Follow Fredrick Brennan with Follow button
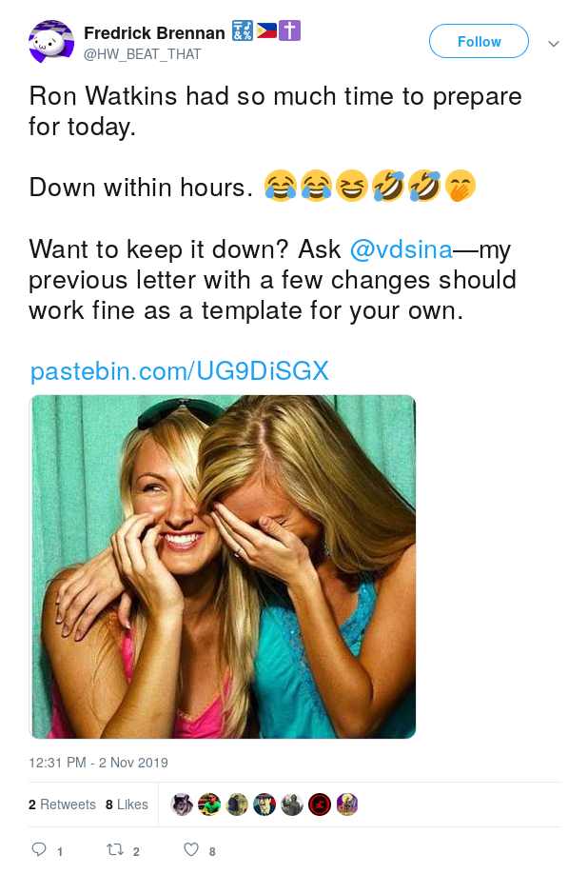Viewport: 588px width, 874px height. pos(479,41)
